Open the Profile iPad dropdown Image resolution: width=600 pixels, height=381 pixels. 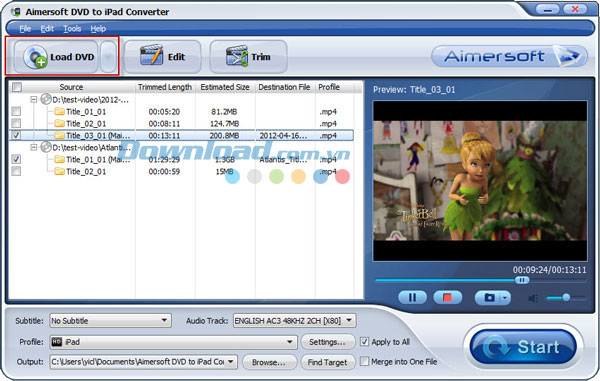173,342
